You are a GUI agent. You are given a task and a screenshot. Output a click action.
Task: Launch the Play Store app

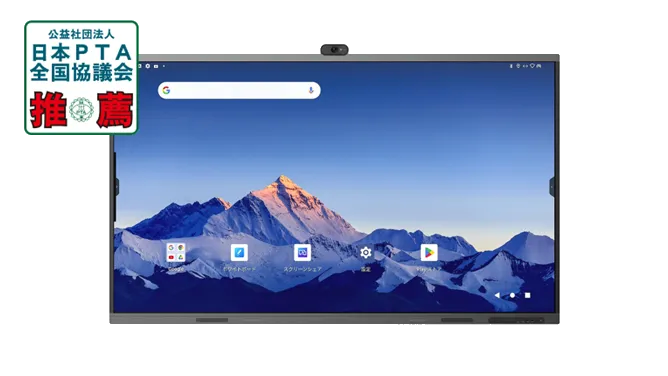(429, 253)
